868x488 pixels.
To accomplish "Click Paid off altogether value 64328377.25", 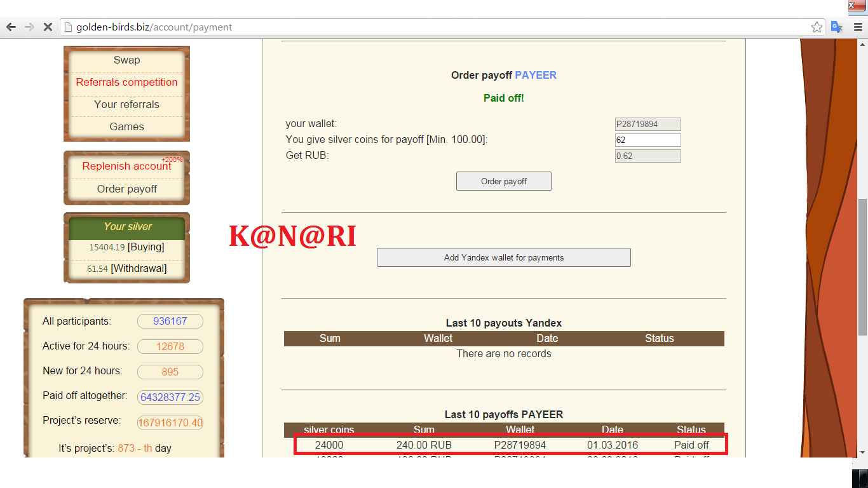I will coord(170,397).
